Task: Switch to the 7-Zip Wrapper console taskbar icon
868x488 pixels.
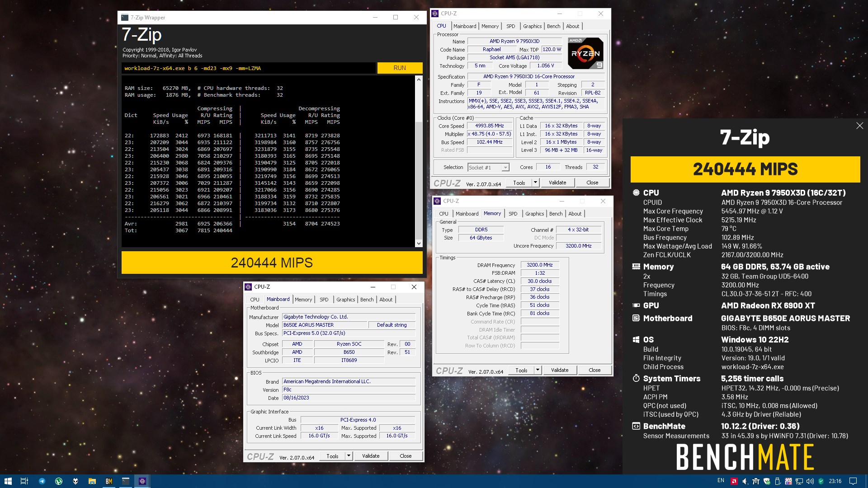Action: (x=125, y=481)
